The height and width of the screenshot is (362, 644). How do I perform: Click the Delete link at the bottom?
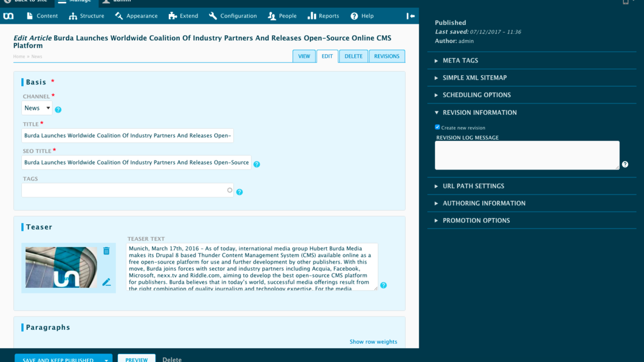[172, 359]
